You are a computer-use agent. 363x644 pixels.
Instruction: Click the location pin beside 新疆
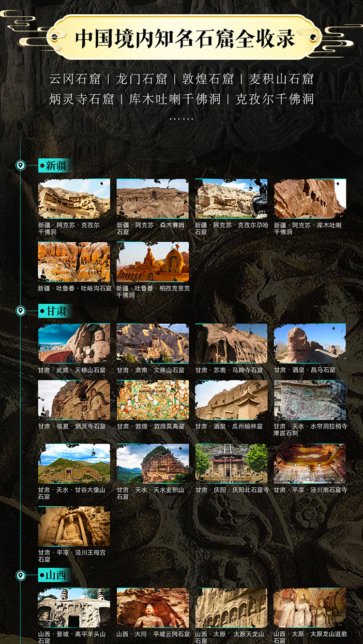[20, 166]
